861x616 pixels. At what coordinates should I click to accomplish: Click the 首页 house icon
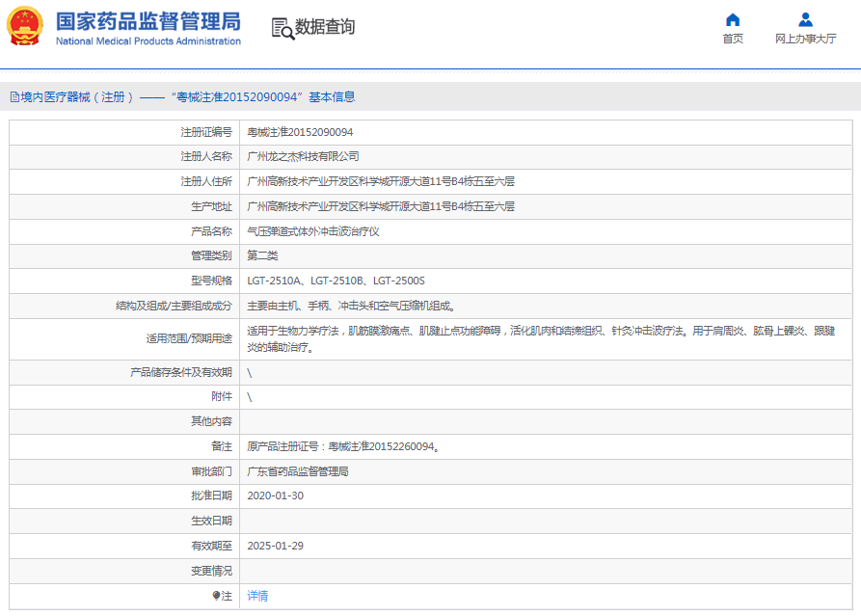[733, 19]
